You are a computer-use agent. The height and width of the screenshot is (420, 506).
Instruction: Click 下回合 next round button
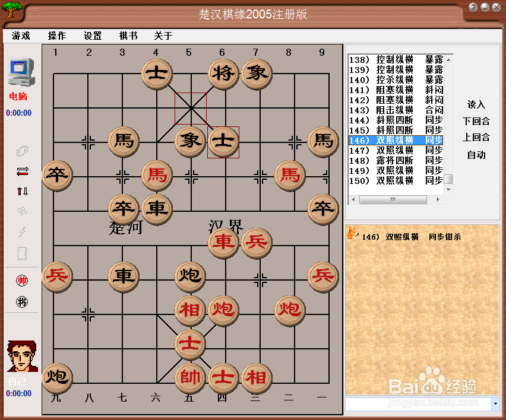coord(476,121)
